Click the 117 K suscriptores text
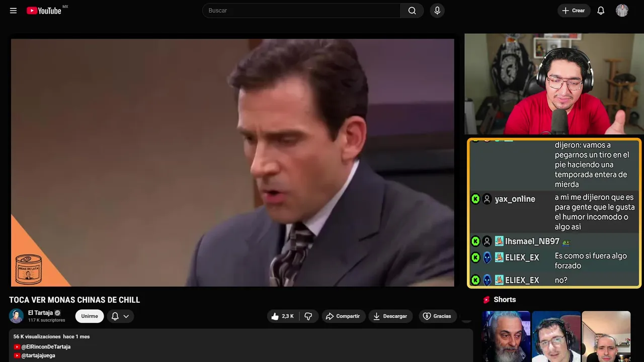This screenshot has width=644, height=362. click(x=47, y=320)
